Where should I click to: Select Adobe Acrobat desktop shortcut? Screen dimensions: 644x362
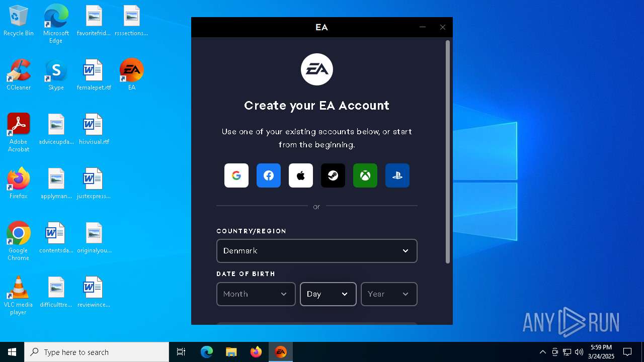point(19,133)
